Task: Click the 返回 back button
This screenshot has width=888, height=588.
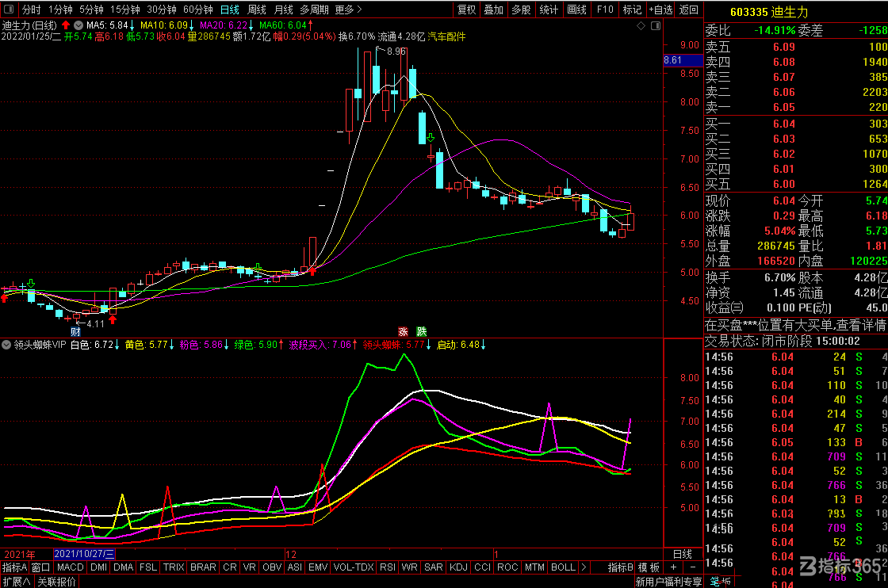Action: coord(689,10)
